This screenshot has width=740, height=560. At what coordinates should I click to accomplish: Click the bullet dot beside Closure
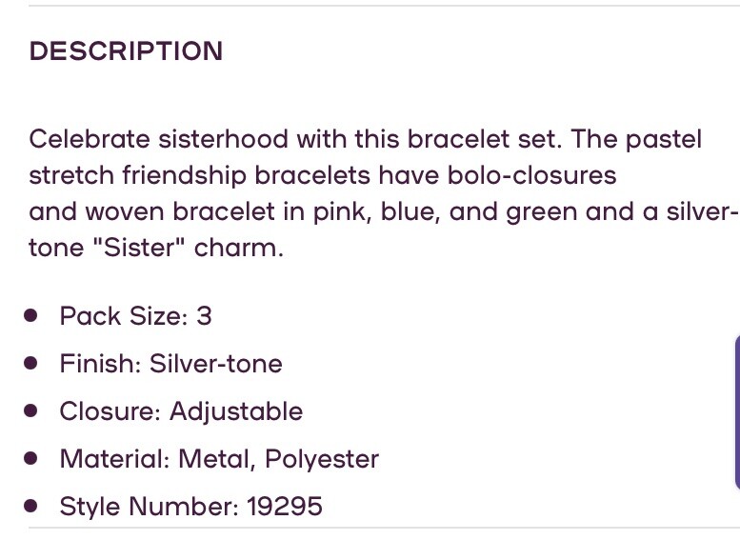coord(30,410)
